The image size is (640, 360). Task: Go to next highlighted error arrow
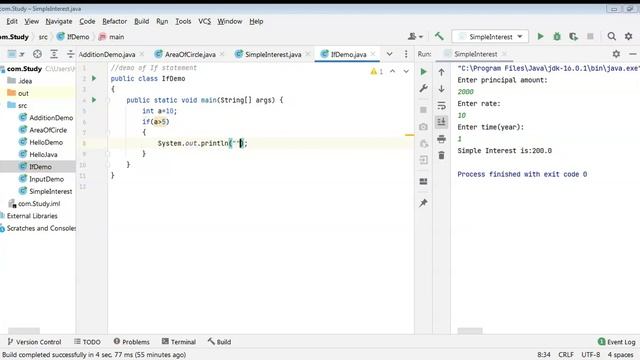(406, 71)
